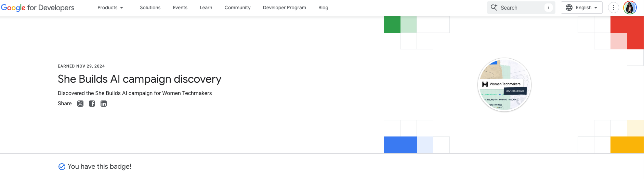Open the Google for Developers home logo
This screenshot has height=179, width=644.
[x=38, y=8]
